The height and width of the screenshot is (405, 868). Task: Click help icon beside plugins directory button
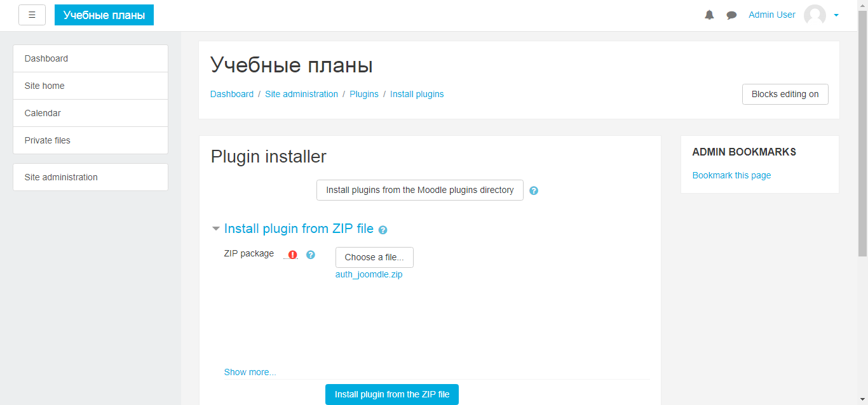point(534,190)
